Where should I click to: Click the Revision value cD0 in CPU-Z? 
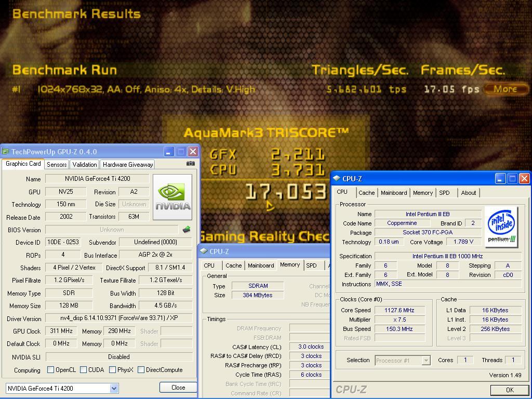click(x=508, y=275)
